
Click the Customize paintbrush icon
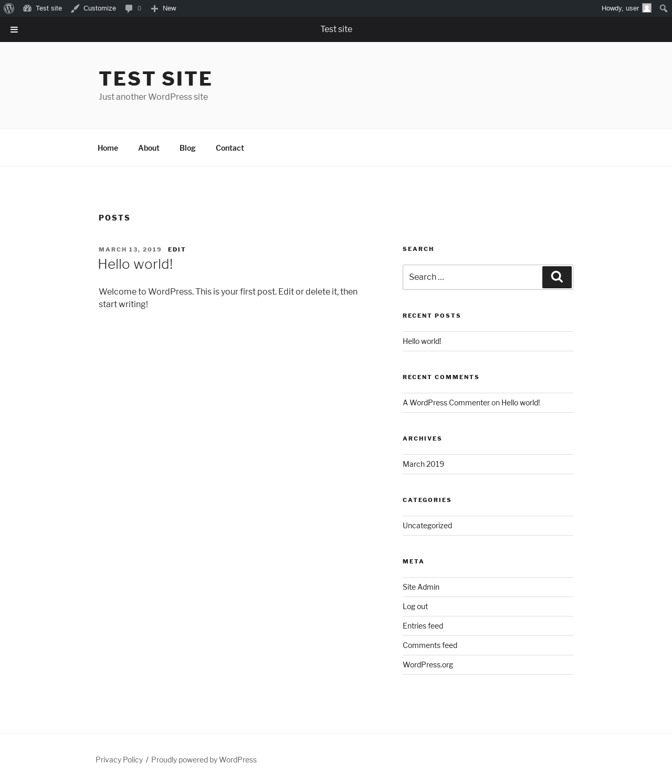pyautogui.click(x=75, y=8)
